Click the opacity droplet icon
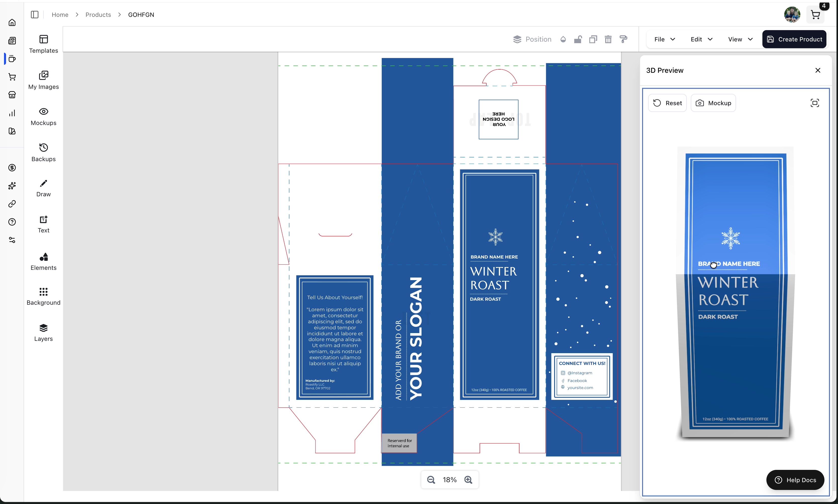838x504 pixels. [x=563, y=39]
